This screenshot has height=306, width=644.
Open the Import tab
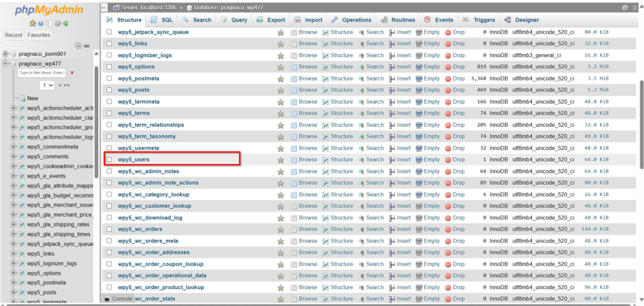308,19
